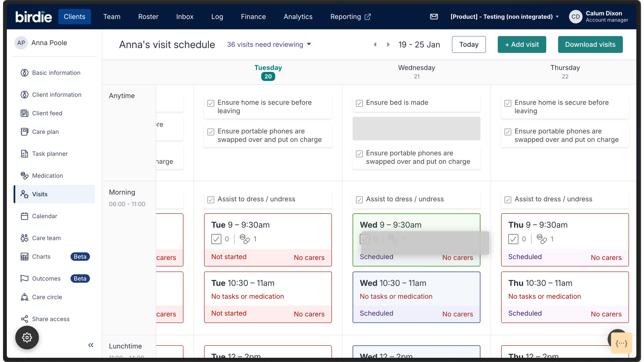
Task: Check 'Ensure bed is made' task checkbox
Action: [x=359, y=103]
